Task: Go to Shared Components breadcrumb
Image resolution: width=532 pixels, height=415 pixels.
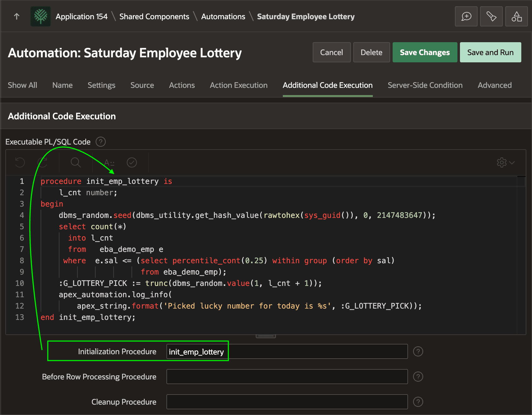Action: (x=154, y=16)
